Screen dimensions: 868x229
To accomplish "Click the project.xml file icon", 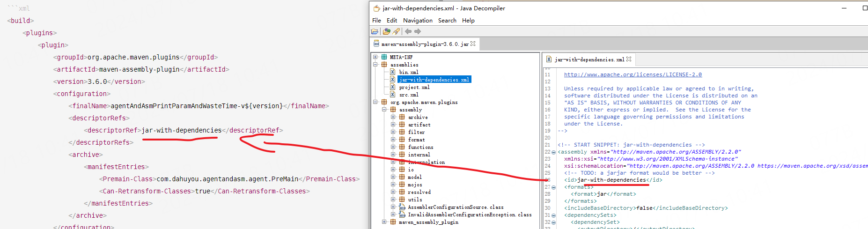I will (x=393, y=87).
